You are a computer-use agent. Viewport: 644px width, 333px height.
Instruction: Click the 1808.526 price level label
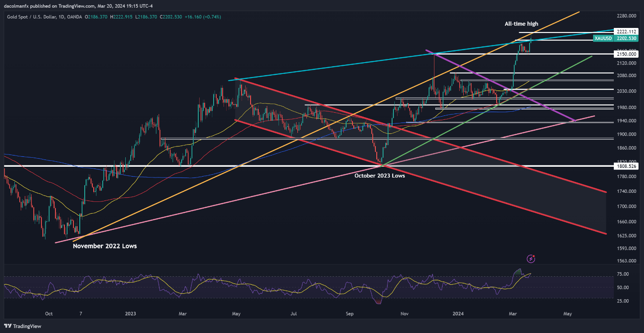626,166
